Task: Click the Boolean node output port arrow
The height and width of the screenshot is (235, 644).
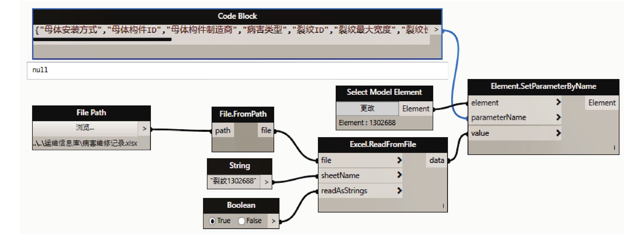Action: [x=273, y=221]
